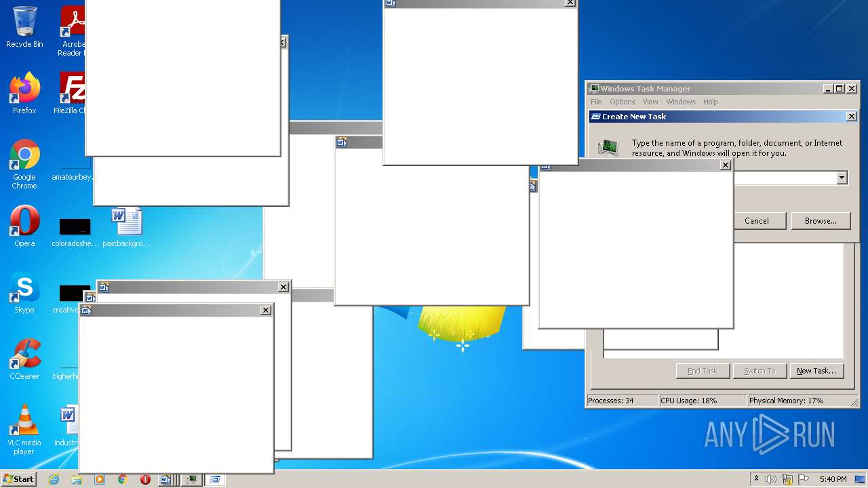Open the media player taskbar icon
868x488 pixels.
coord(100,479)
